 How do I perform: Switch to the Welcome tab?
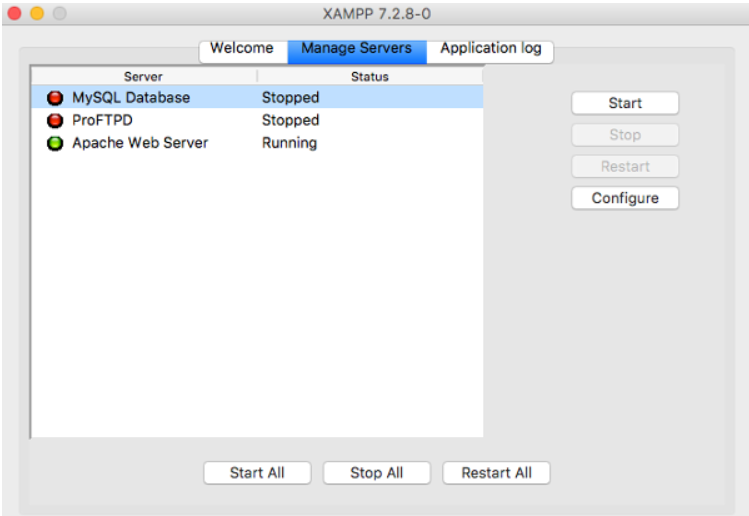point(243,49)
